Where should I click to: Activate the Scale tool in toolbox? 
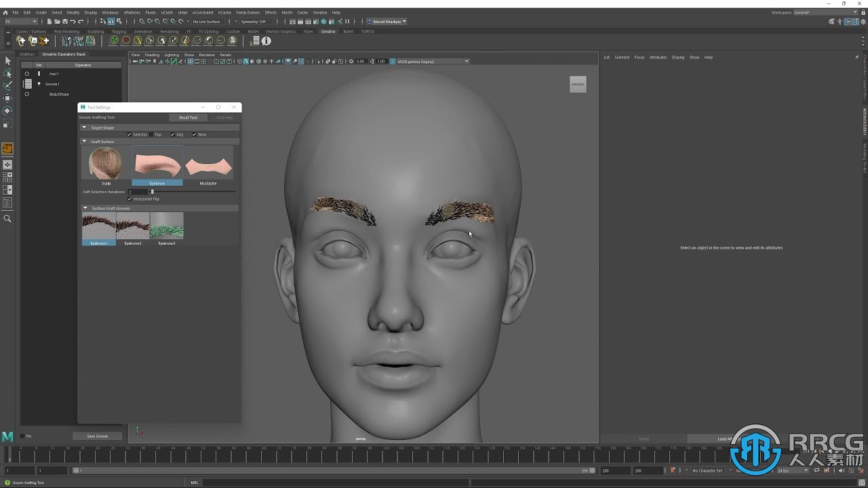tap(7, 123)
